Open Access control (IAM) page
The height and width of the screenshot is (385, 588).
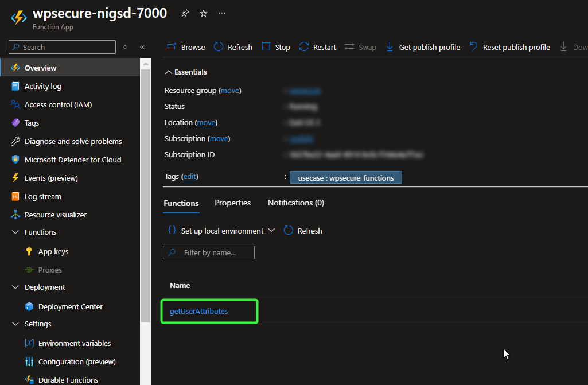point(58,104)
